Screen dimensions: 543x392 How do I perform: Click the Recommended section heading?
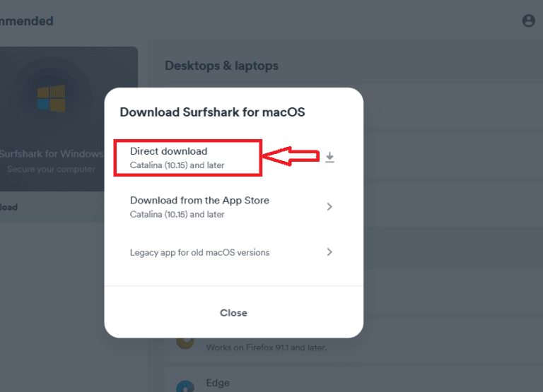click(27, 21)
